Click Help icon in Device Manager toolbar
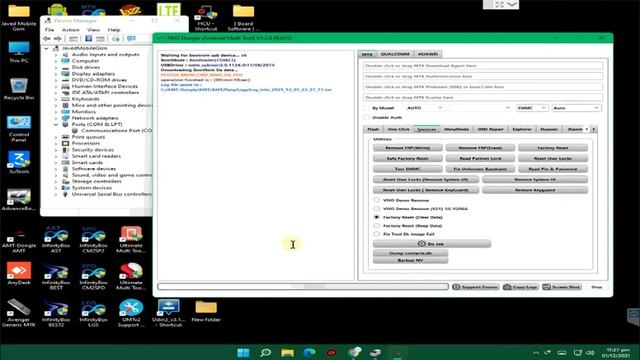Viewport: 640px width, 360px height. [89, 38]
